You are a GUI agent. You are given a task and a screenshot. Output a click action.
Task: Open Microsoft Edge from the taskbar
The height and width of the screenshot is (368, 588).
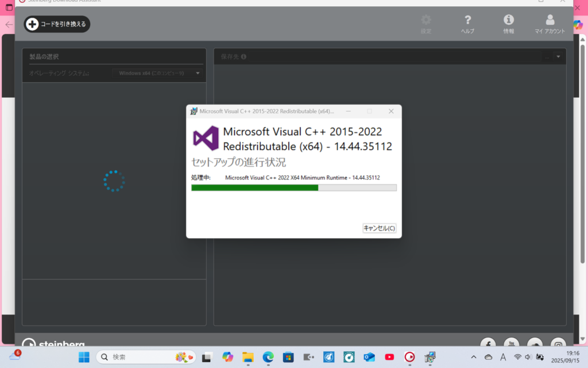(x=268, y=357)
